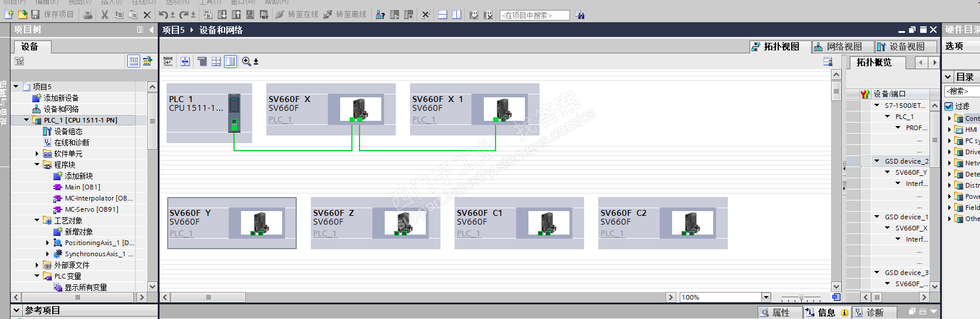Select the SV660F_C2 drive device
This screenshot has height=319, width=980.
point(663,223)
